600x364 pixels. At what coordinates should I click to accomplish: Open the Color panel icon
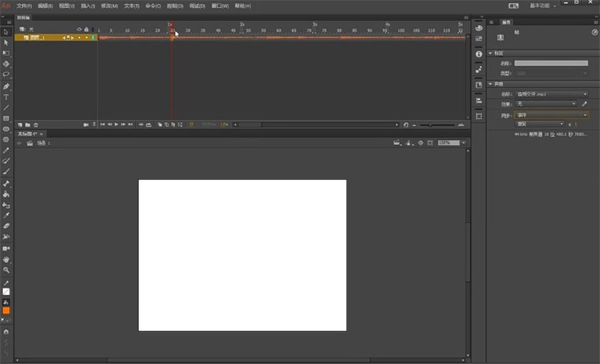[x=479, y=28]
